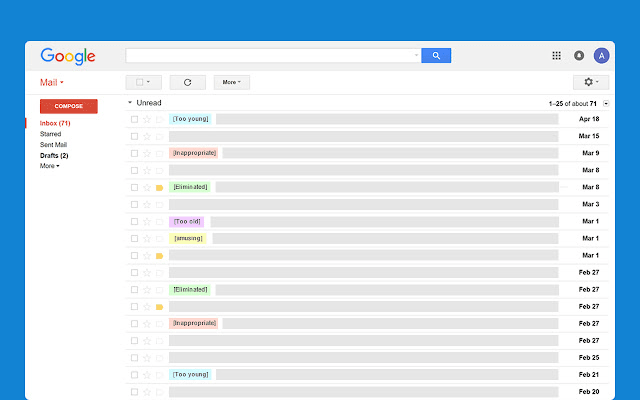Open the account avatar menu
This screenshot has height=400, width=640.
[x=601, y=56]
